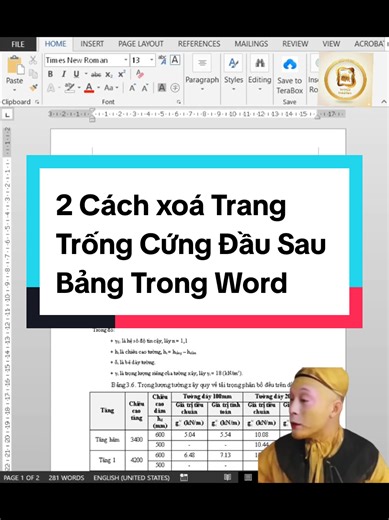This screenshot has width=389, height=520.
Task: Click Clear All Formatting eraser icon
Action: coord(139,74)
